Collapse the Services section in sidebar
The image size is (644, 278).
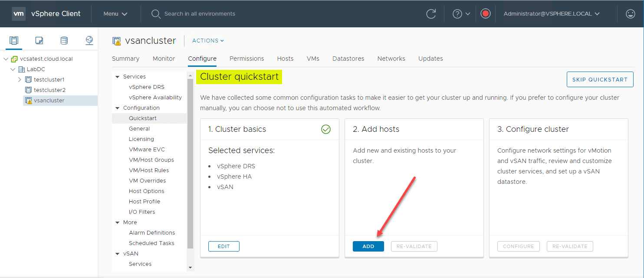pyautogui.click(x=117, y=77)
